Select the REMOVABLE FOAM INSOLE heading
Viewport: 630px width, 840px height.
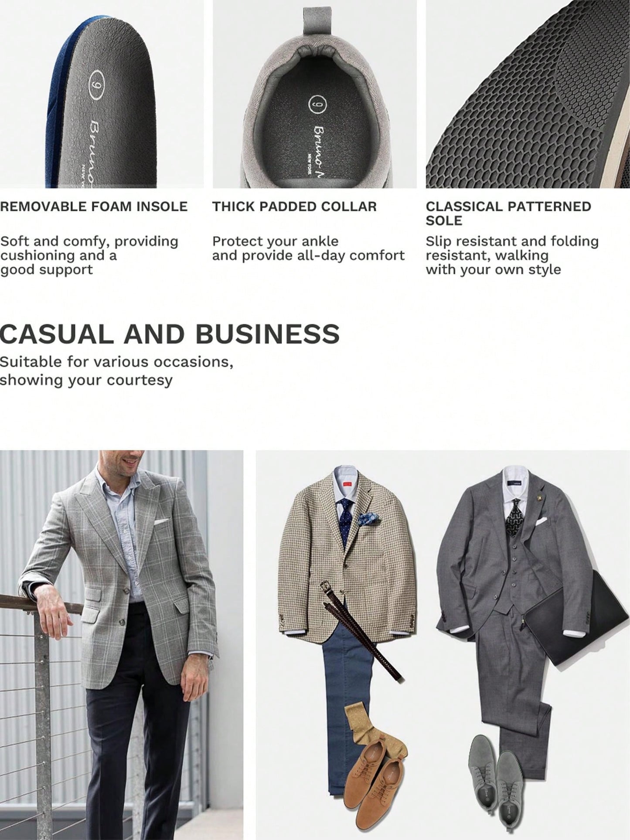94,206
